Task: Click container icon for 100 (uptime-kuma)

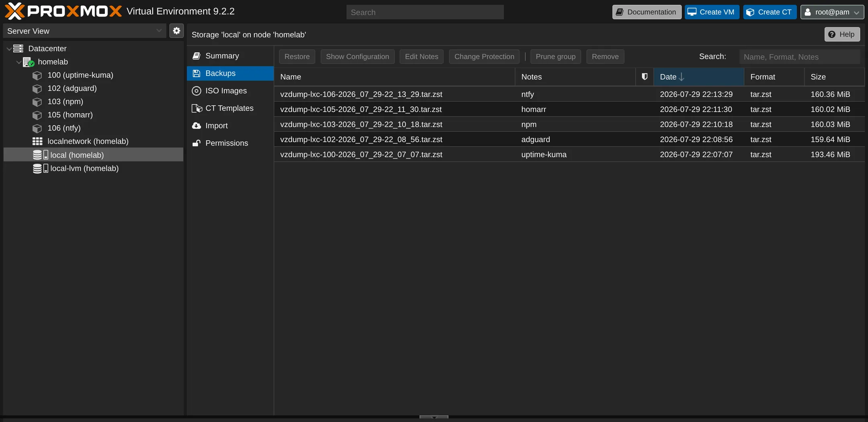Action: point(37,75)
